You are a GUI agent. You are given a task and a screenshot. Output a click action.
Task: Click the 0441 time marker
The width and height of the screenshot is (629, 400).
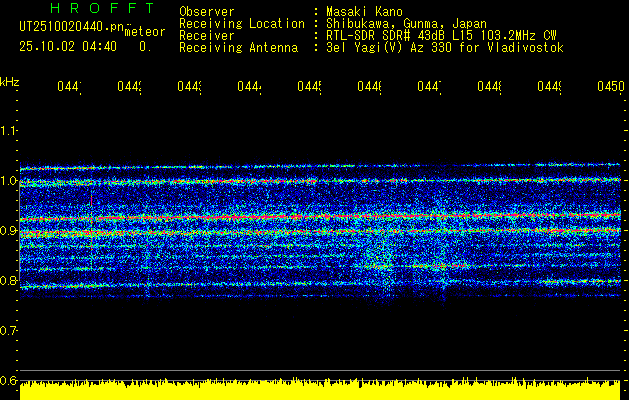pyautogui.click(x=69, y=86)
